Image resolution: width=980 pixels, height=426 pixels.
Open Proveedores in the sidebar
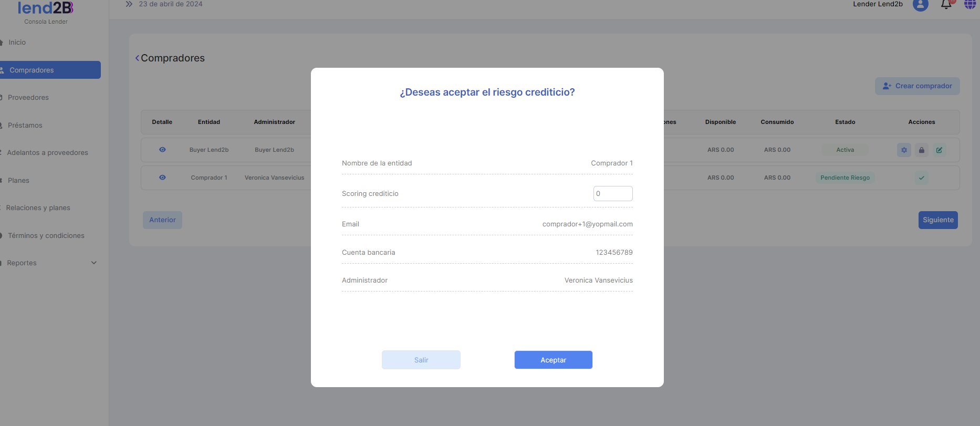click(x=28, y=98)
